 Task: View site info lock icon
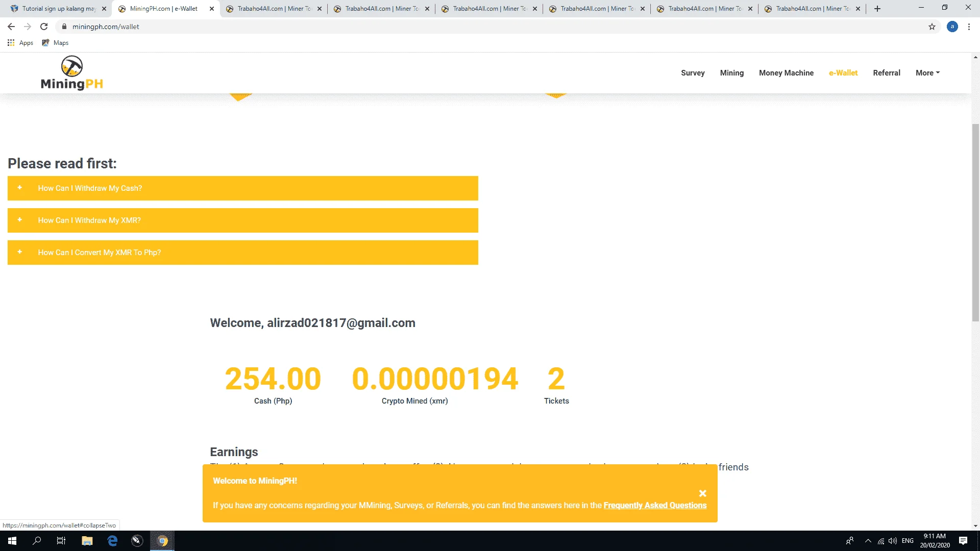point(64,27)
